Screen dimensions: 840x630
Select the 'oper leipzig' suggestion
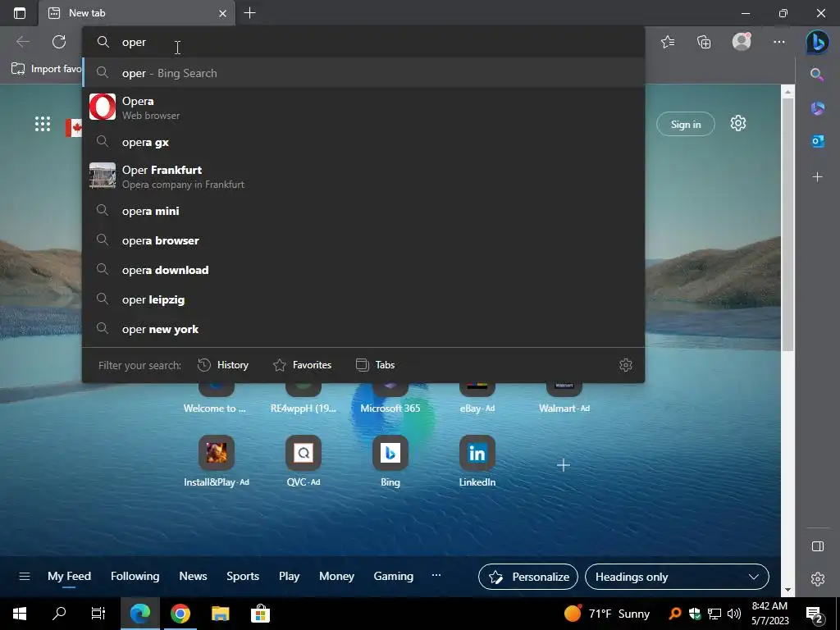363,299
